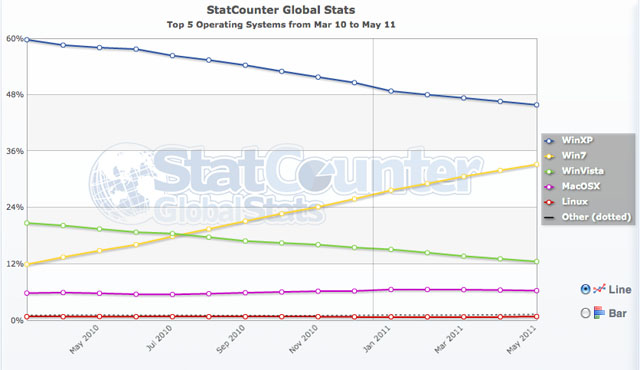
Task: Click the Win7 legend label
Action: pos(574,155)
